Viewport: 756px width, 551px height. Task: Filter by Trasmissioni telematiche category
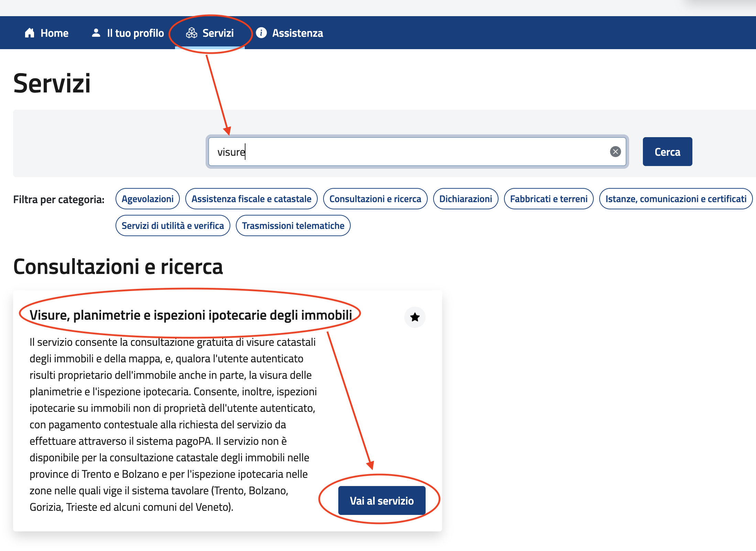pyautogui.click(x=293, y=225)
